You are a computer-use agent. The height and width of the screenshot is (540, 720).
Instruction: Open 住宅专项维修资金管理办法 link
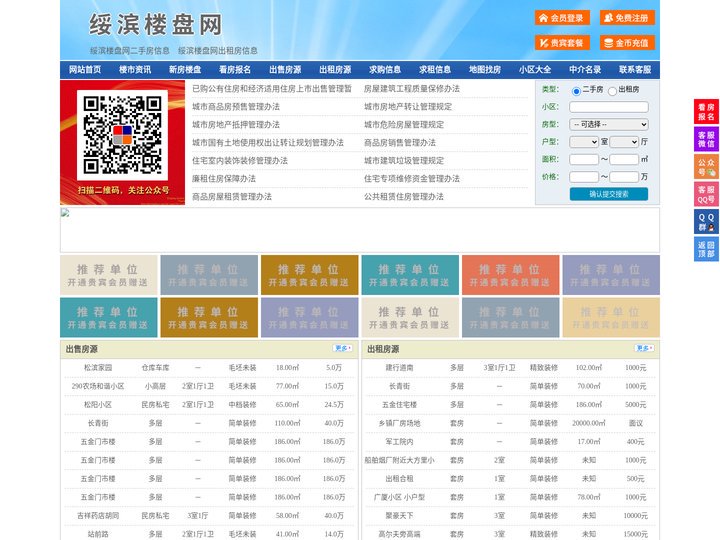(x=412, y=179)
